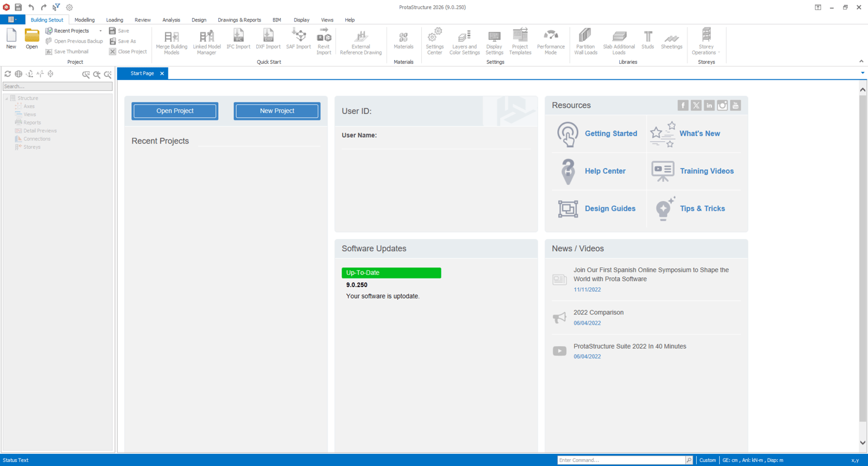Click the Performance Mode icon

pyautogui.click(x=551, y=42)
